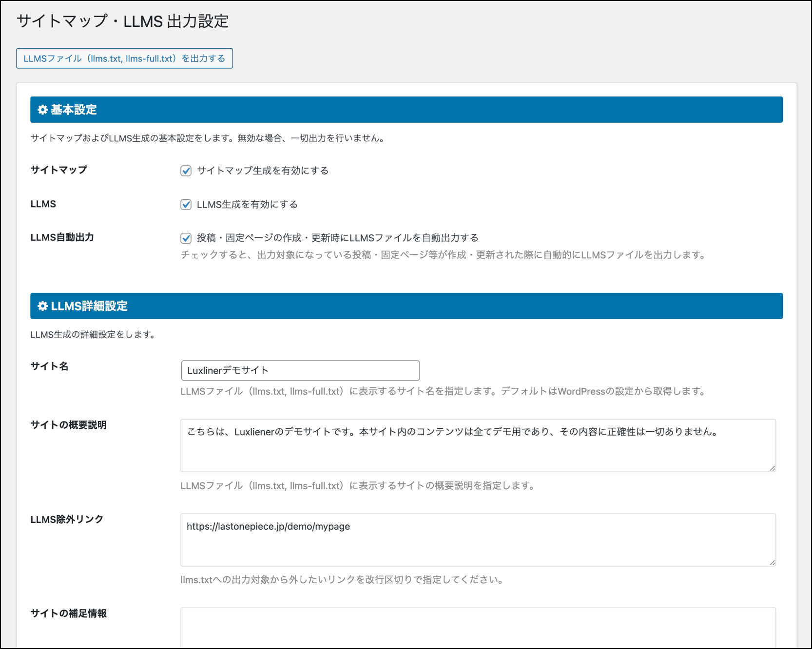
Task: Disable automatic LLMS file output checkbox
Action: point(186,238)
